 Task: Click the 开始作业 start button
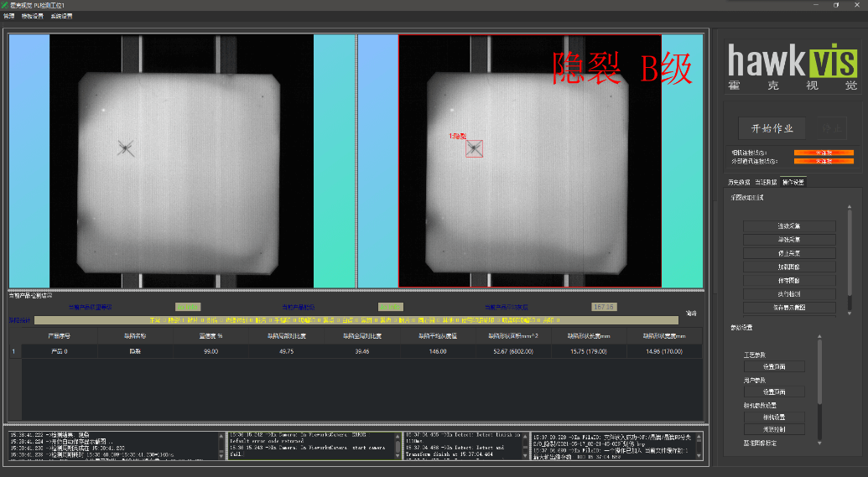tap(772, 128)
